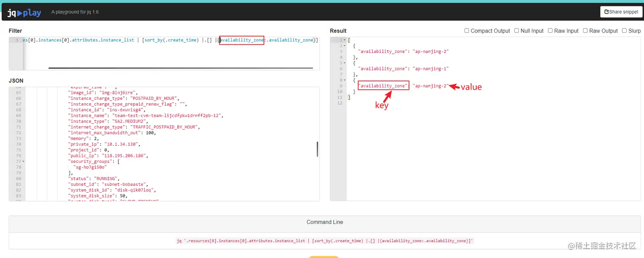644x258 pixels.
Task: Click the Filter horizontal scrollbar
Action: coord(181,68)
